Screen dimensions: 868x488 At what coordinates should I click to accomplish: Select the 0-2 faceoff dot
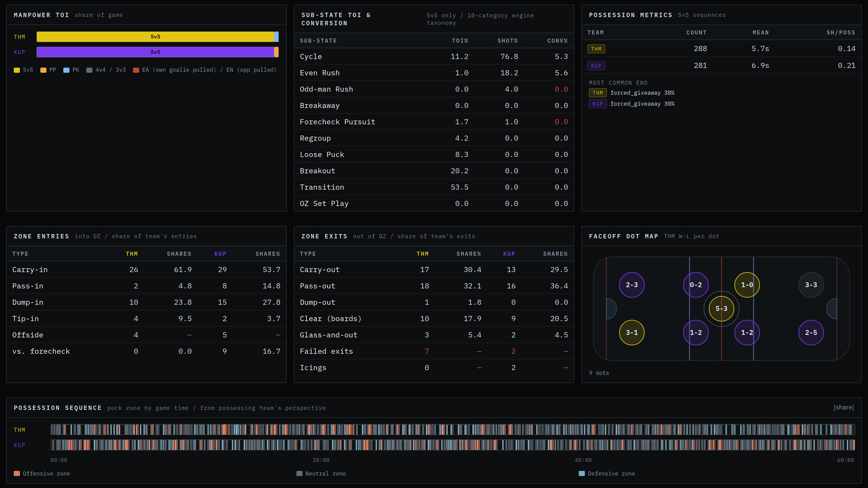pos(696,285)
